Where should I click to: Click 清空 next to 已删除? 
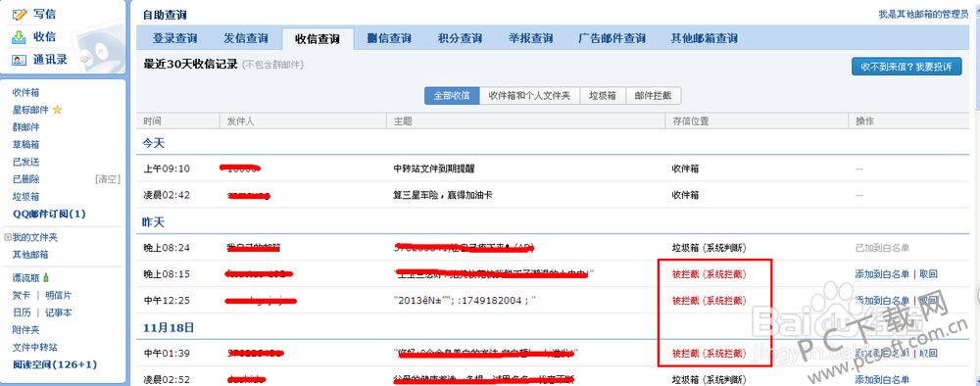click(107, 179)
